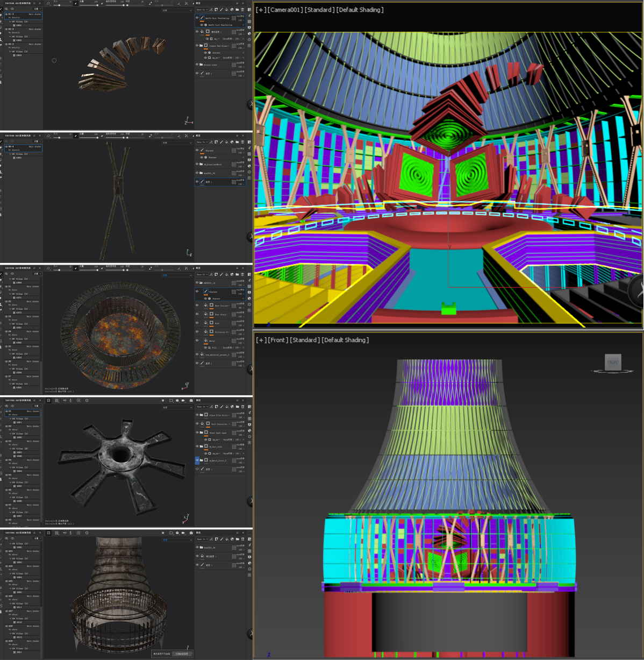Click folder icon in rusty ring panel layer toolbar
644x660 pixels.
(x=237, y=274)
